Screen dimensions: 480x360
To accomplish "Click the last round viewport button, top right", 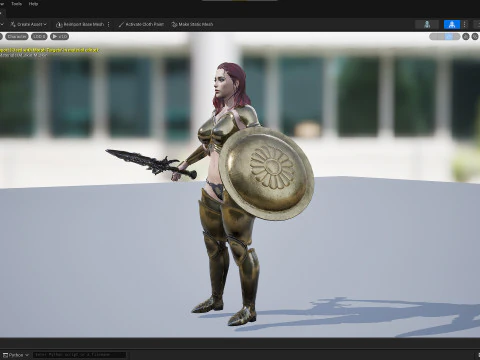I will [x=475, y=37].
